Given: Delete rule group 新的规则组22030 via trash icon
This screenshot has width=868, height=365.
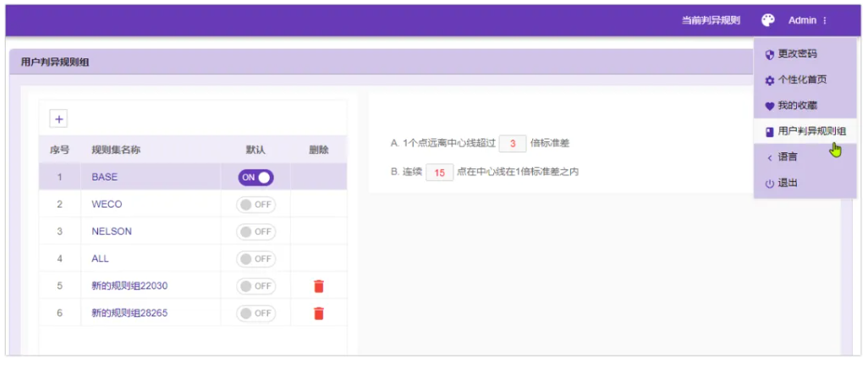Looking at the screenshot, I should pyautogui.click(x=318, y=286).
